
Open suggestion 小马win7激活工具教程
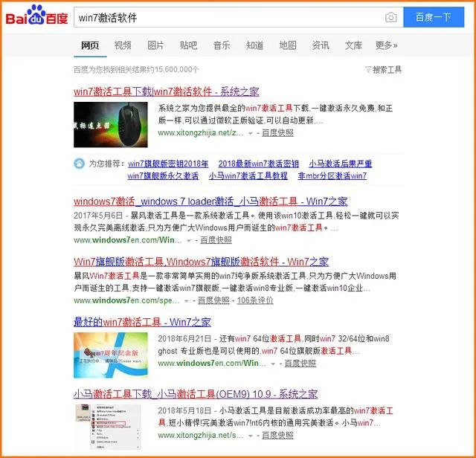[x=248, y=175]
